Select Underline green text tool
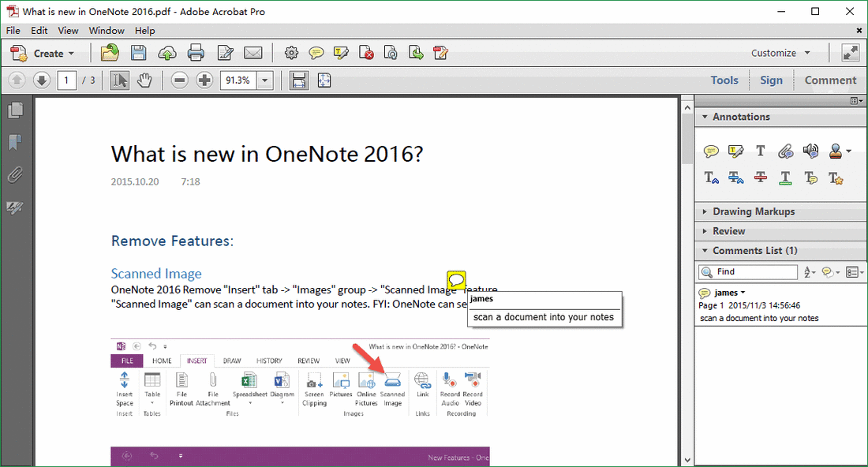 coord(785,177)
